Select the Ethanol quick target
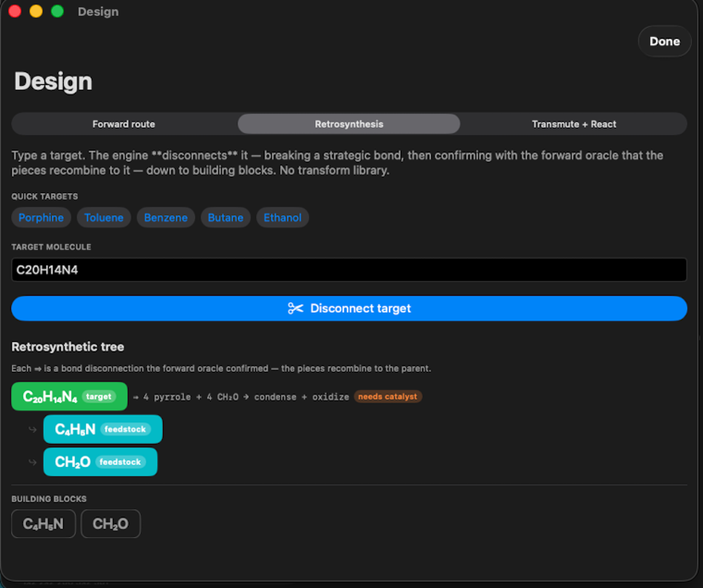Image resolution: width=703 pixels, height=588 pixels. (282, 218)
